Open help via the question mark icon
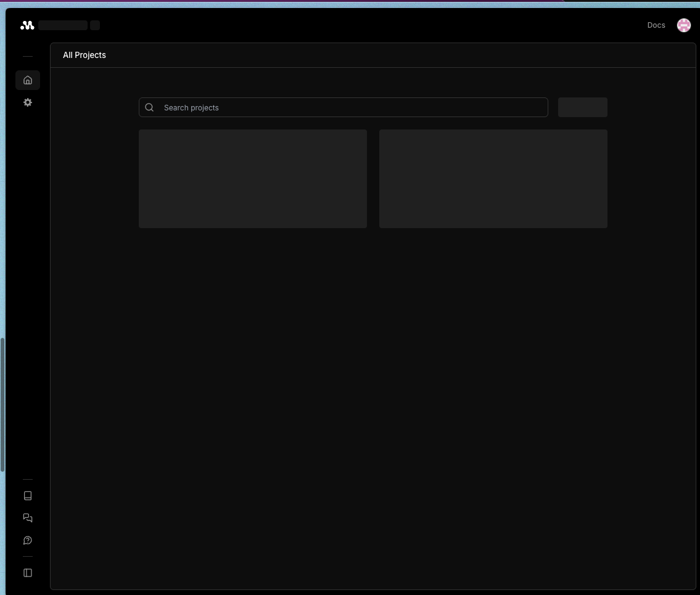700x595 pixels. (x=27, y=540)
